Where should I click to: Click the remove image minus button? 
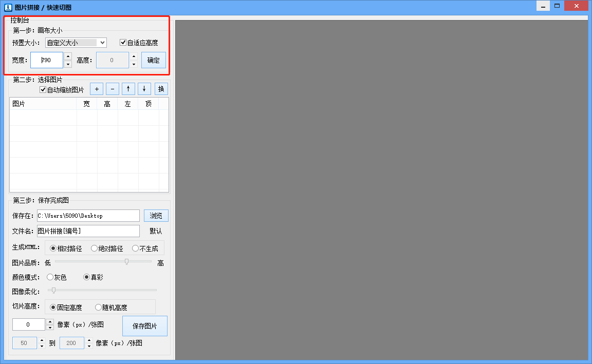pos(113,89)
